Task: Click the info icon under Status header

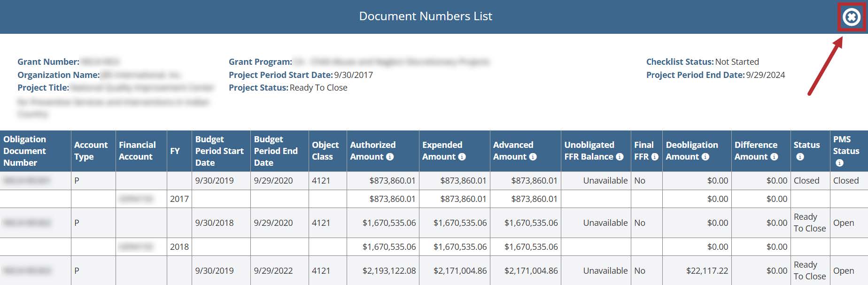Action: coord(800,157)
